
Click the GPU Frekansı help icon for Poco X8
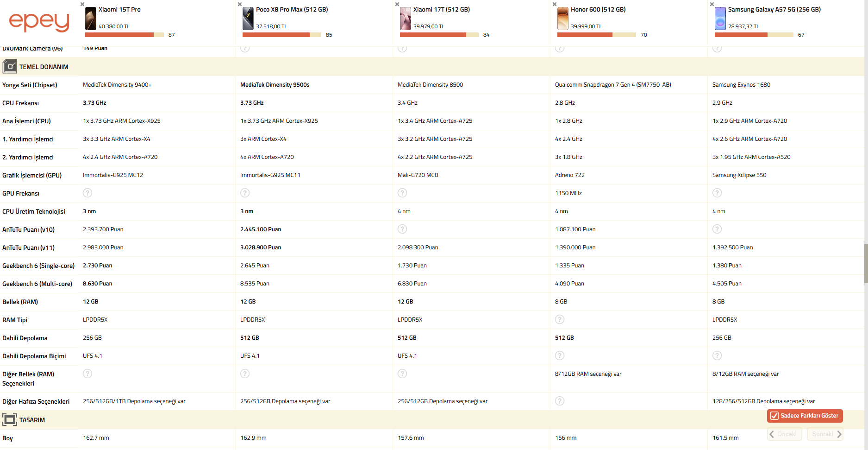click(245, 193)
